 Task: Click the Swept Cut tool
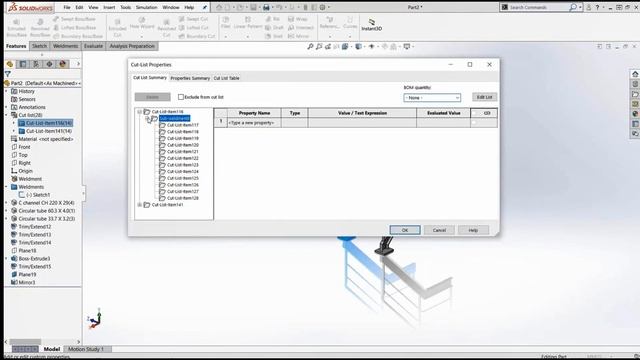(193, 19)
